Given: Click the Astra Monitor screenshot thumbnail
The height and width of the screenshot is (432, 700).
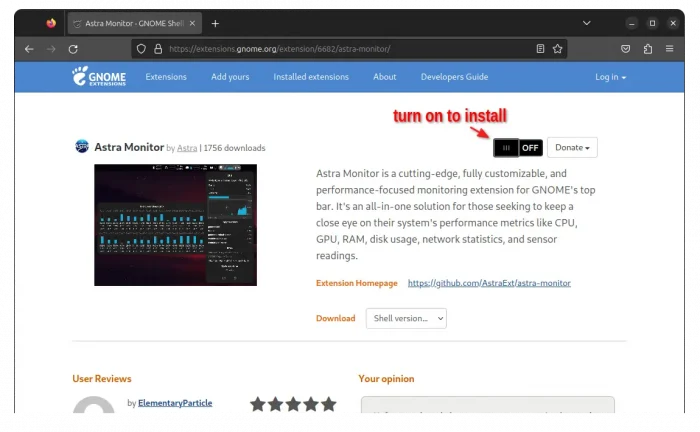Looking at the screenshot, I should pos(175,225).
